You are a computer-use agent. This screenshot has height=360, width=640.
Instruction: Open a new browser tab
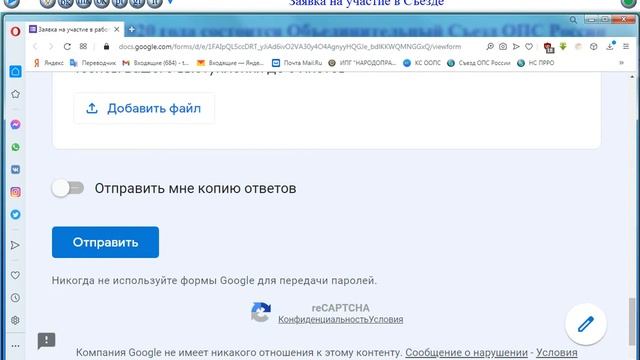point(131,29)
